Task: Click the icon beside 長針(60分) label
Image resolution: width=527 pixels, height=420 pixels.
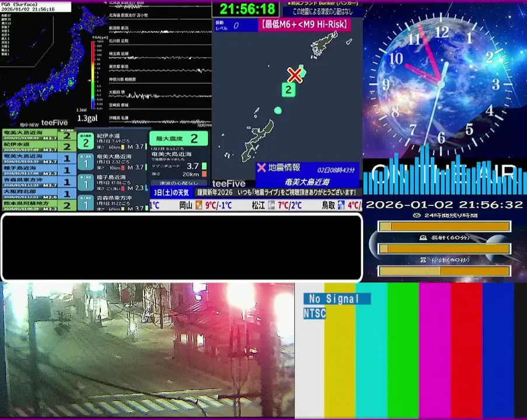Action: coord(423,238)
